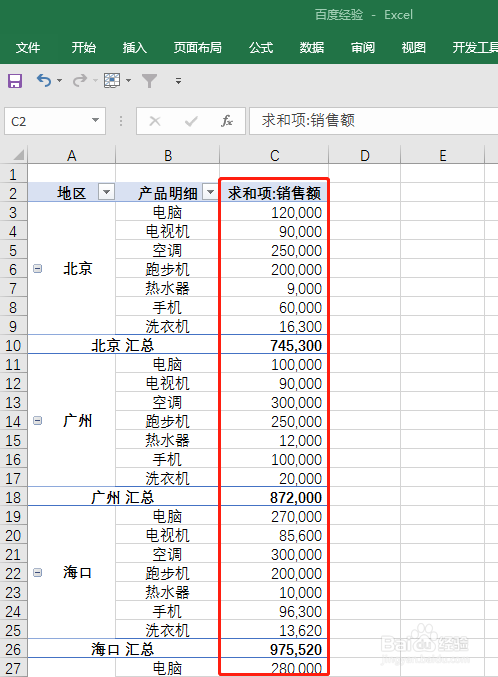This screenshot has height=677, width=498.
Task: Open the 地区 filter dropdown
Action: [106, 192]
